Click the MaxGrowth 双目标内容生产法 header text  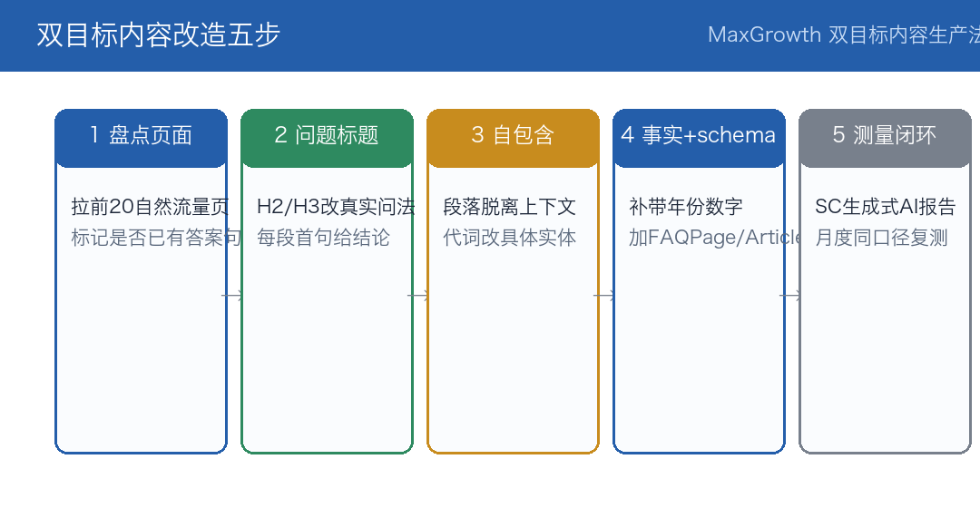click(x=844, y=35)
